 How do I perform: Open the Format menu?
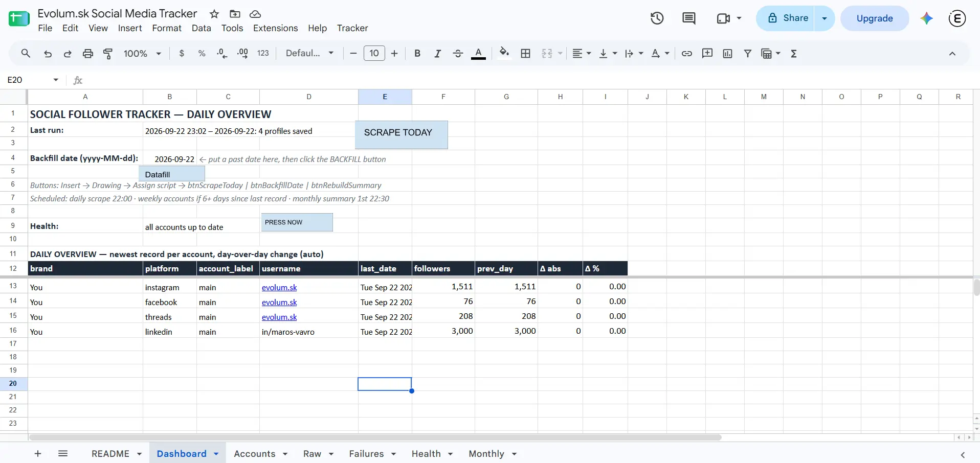[167, 28]
